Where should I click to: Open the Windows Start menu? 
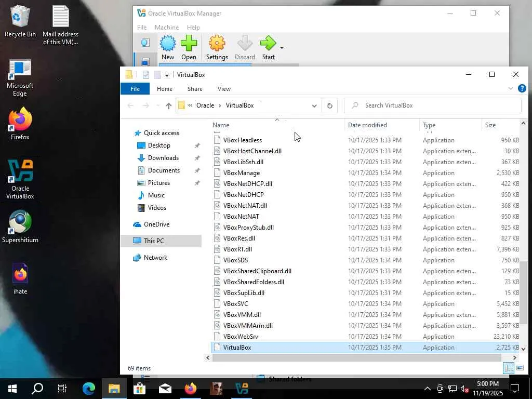tap(12, 389)
